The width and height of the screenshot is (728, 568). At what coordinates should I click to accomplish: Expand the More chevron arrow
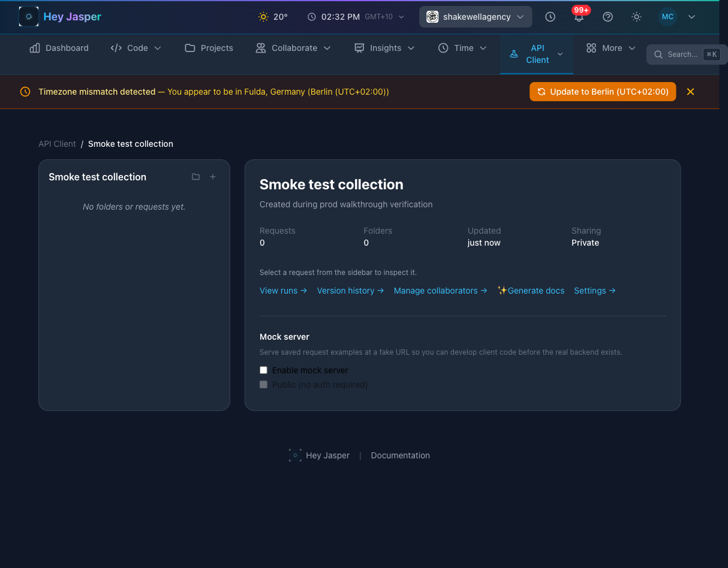(632, 48)
